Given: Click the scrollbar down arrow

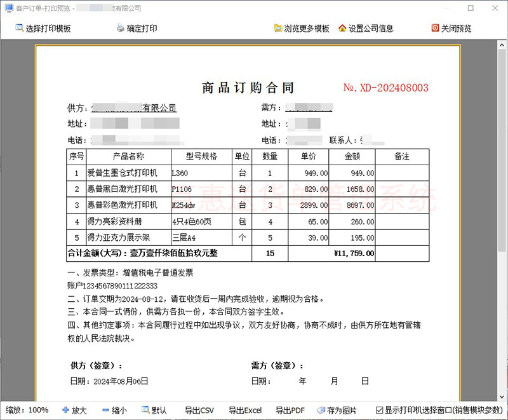Looking at the screenshot, I should pos(502,396).
